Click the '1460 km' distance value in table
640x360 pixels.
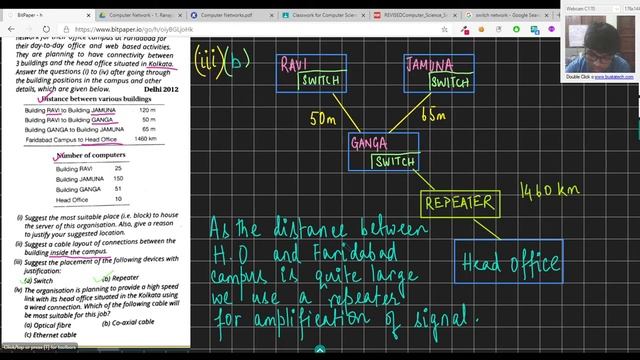coord(145,139)
